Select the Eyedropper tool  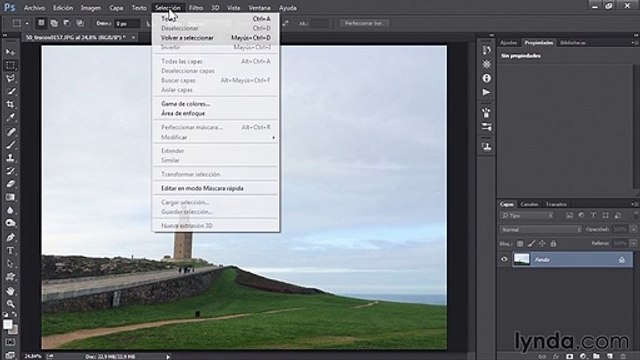(x=11, y=118)
